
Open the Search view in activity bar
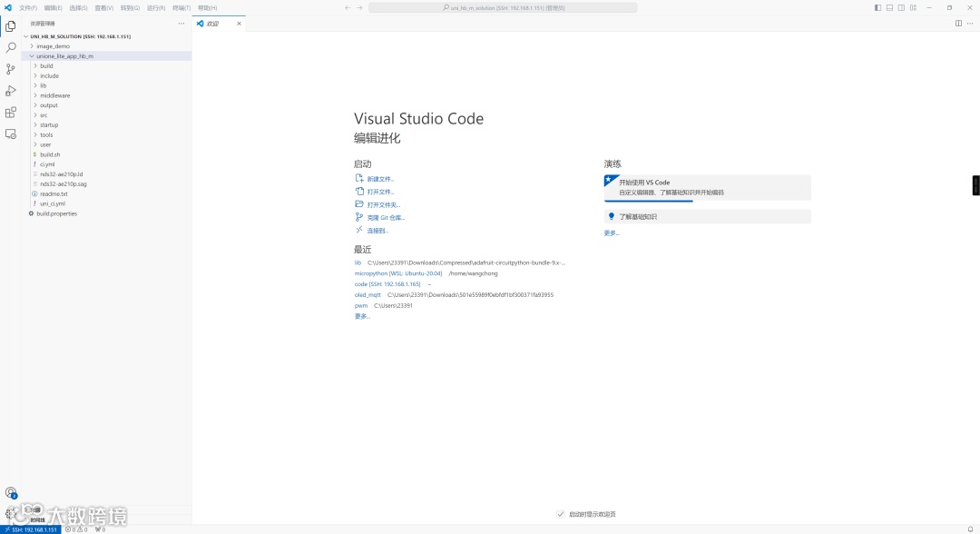click(x=11, y=47)
